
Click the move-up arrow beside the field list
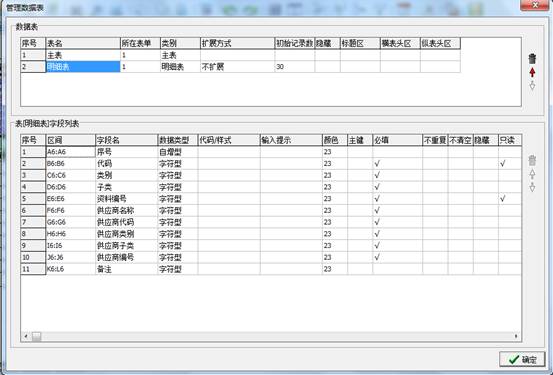(x=532, y=174)
